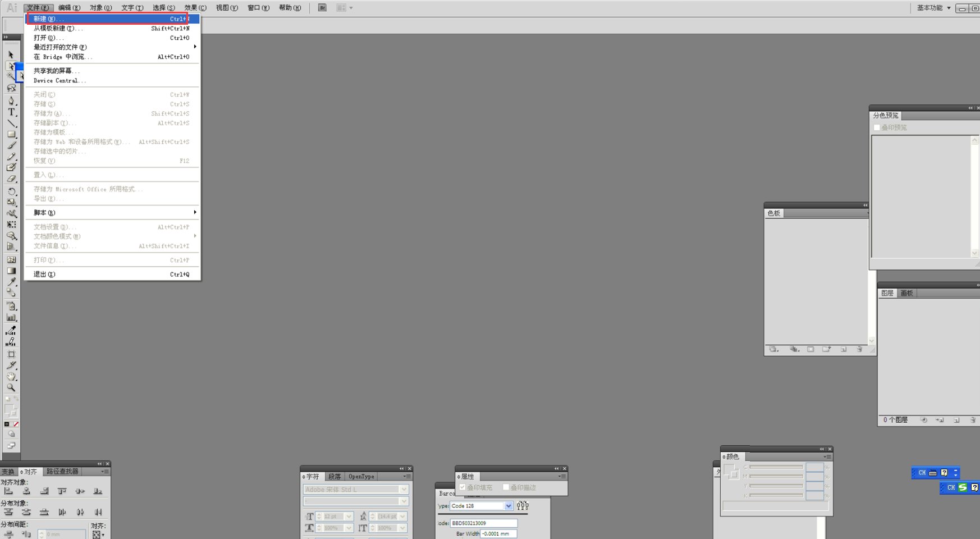Check the 叠印预览 checkbox
The height and width of the screenshot is (539, 980).
[x=877, y=128]
